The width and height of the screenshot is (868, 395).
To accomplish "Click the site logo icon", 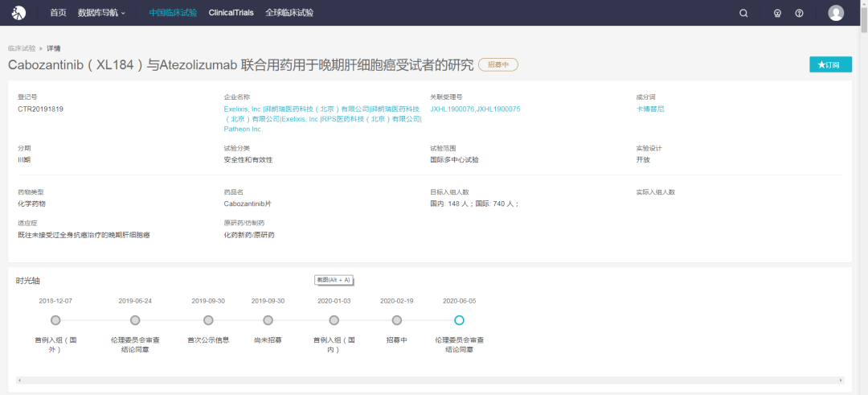I will click(18, 12).
